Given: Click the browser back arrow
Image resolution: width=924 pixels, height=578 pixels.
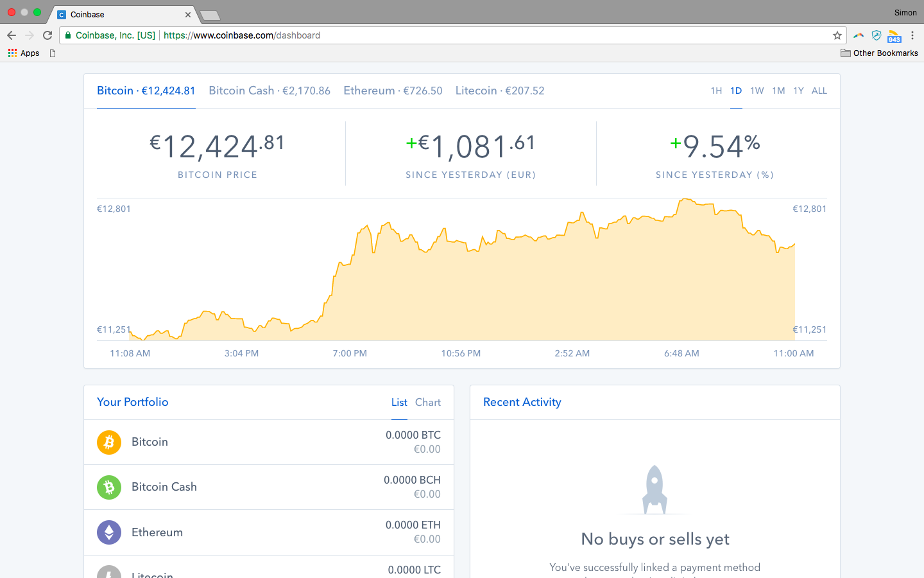Looking at the screenshot, I should (x=12, y=35).
